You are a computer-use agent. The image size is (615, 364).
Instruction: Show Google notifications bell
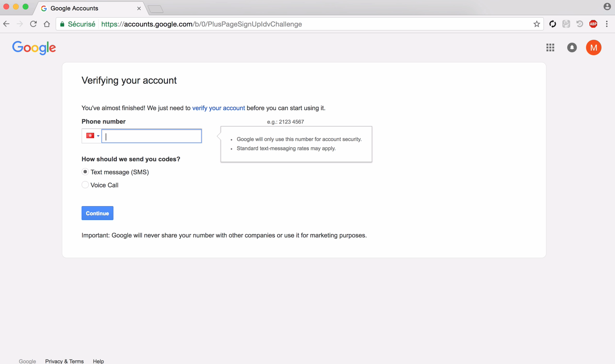pyautogui.click(x=572, y=47)
